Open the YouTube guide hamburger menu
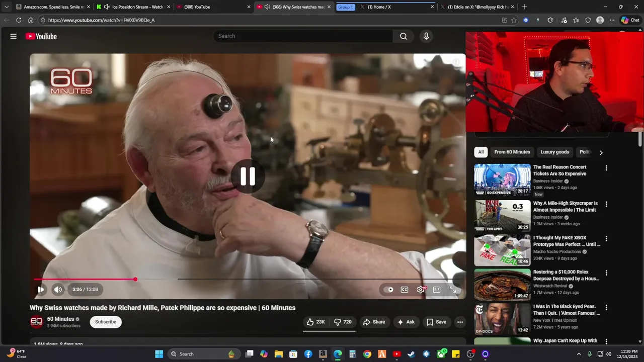The width and height of the screenshot is (644, 362). point(14,36)
